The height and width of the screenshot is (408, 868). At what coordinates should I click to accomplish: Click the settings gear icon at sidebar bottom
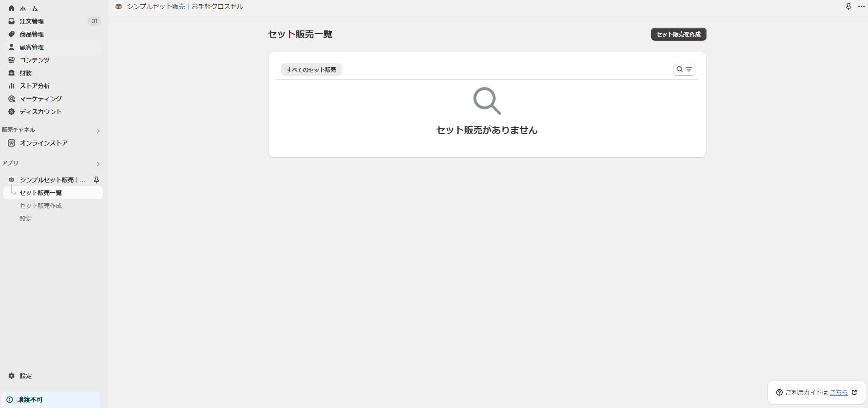[12, 376]
